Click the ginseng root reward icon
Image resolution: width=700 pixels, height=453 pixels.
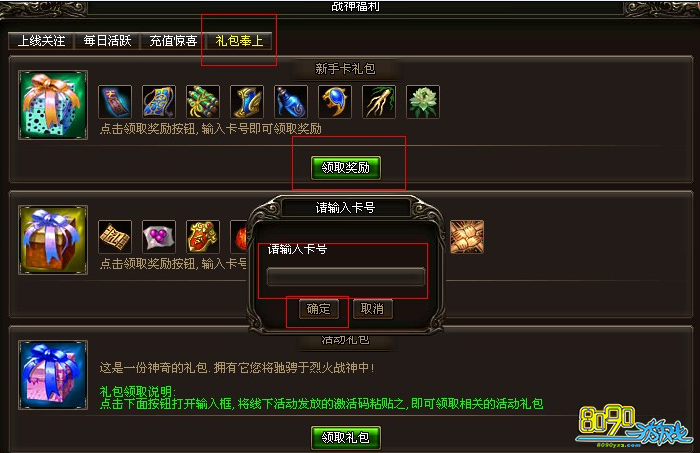click(379, 102)
